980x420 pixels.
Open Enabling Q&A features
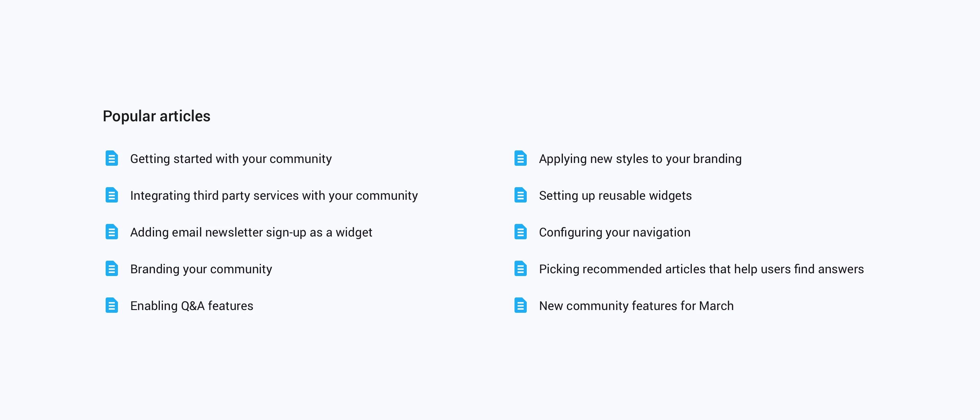pyautogui.click(x=192, y=305)
